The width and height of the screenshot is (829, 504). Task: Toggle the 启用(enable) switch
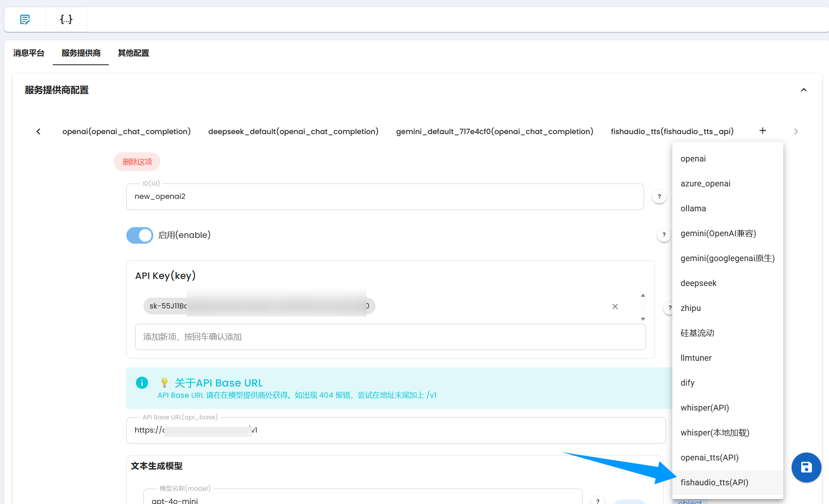(140, 235)
